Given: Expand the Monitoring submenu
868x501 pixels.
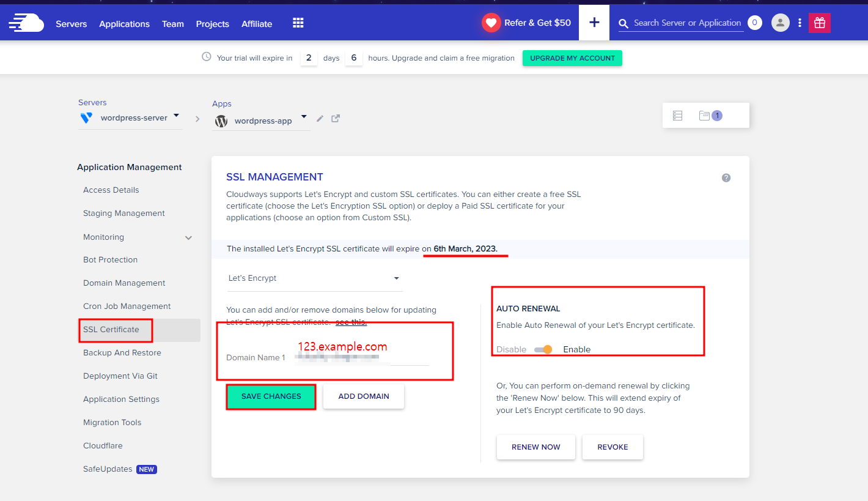Looking at the screenshot, I should (x=188, y=238).
